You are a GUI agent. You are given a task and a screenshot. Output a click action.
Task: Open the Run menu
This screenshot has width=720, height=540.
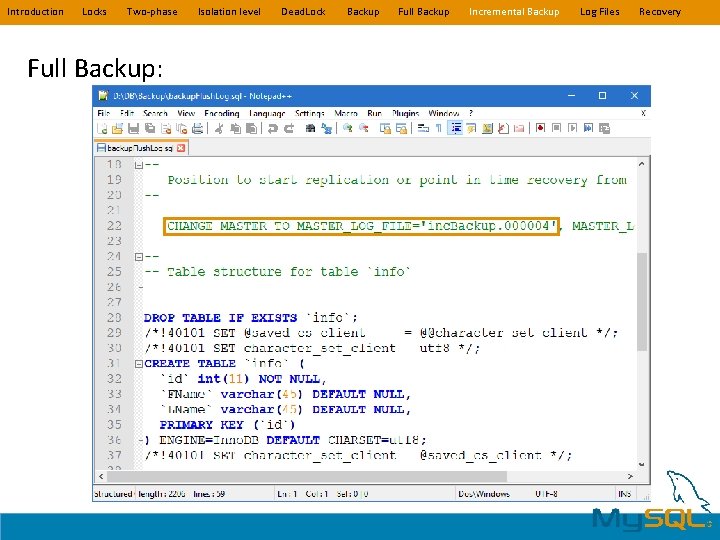[x=375, y=113]
